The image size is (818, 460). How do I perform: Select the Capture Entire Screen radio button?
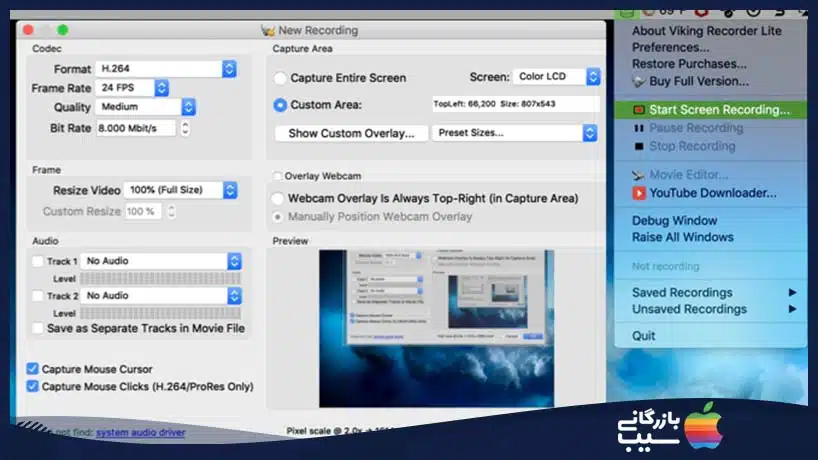pos(280,78)
